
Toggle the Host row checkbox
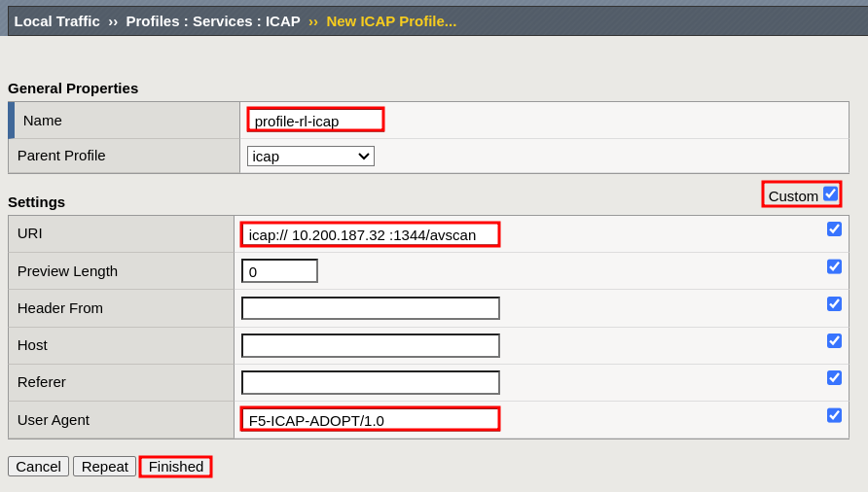point(834,340)
